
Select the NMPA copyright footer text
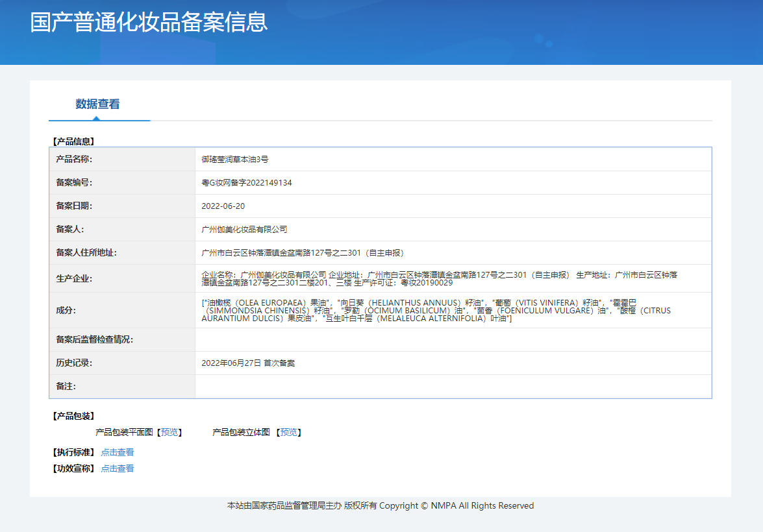pos(381,505)
